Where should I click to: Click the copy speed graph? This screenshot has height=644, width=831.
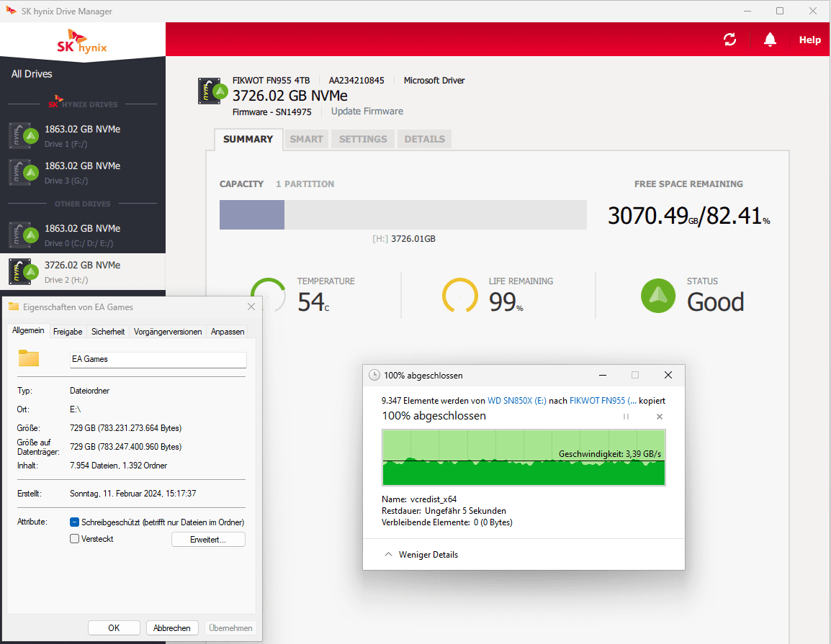point(524,458)
